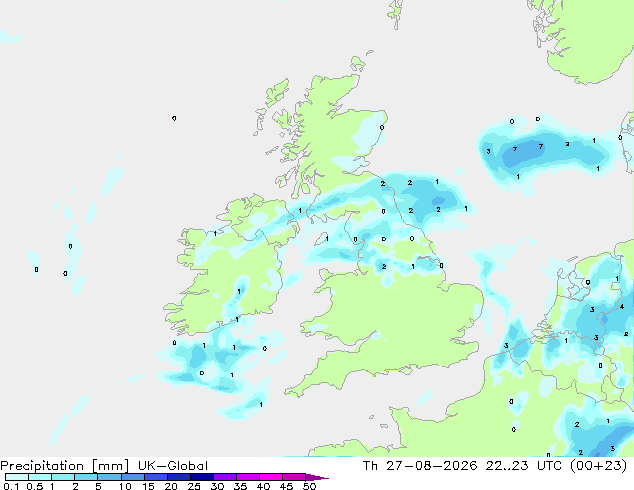Click the '4' precipitation value on the map

(622, 307)
